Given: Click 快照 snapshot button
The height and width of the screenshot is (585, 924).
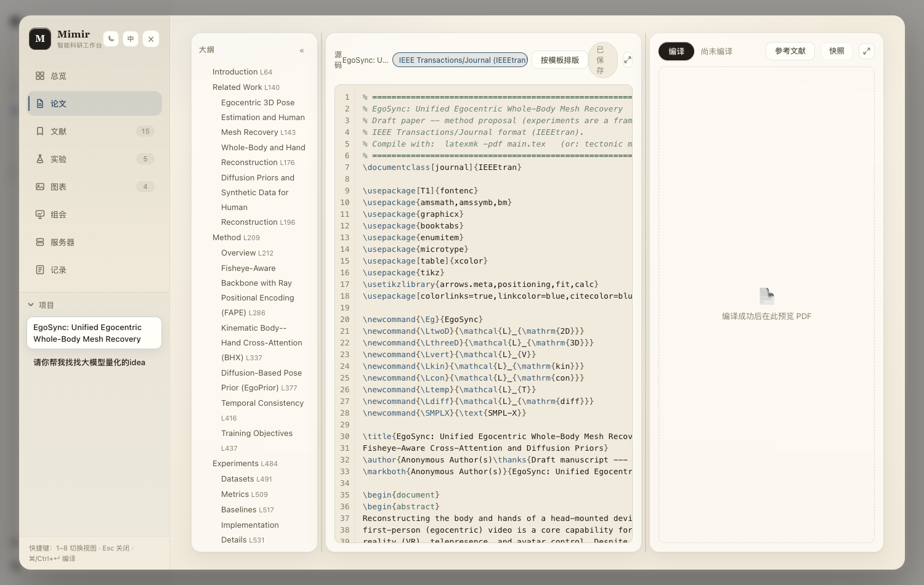Looking at the screenshot, I should [x=837, y=51].
